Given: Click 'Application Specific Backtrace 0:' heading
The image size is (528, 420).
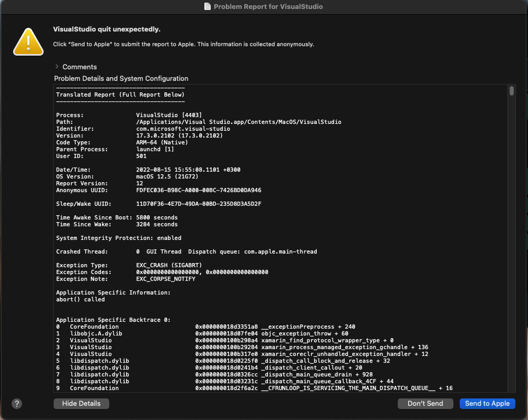Looking at the screenshot, I should [x=113, y=320].
